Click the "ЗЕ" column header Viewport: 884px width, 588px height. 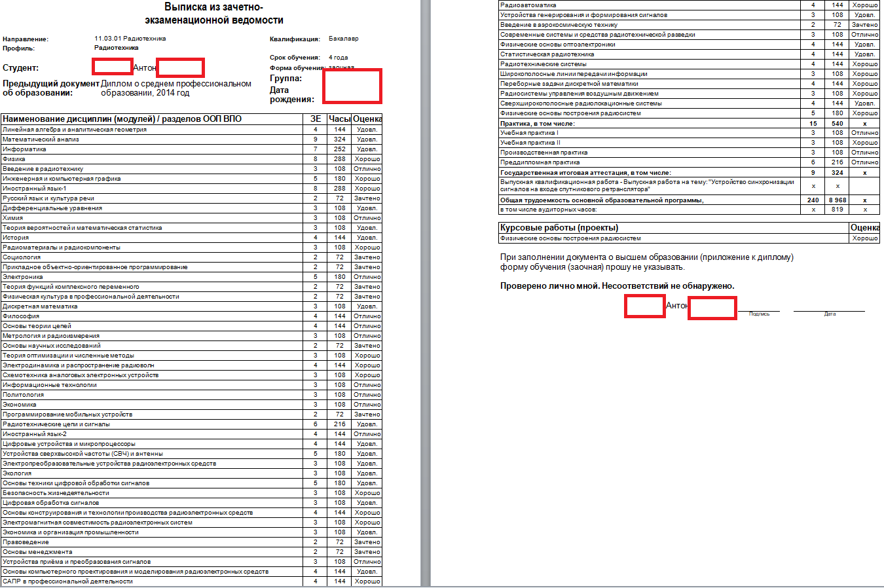click(x=316, y=119)
